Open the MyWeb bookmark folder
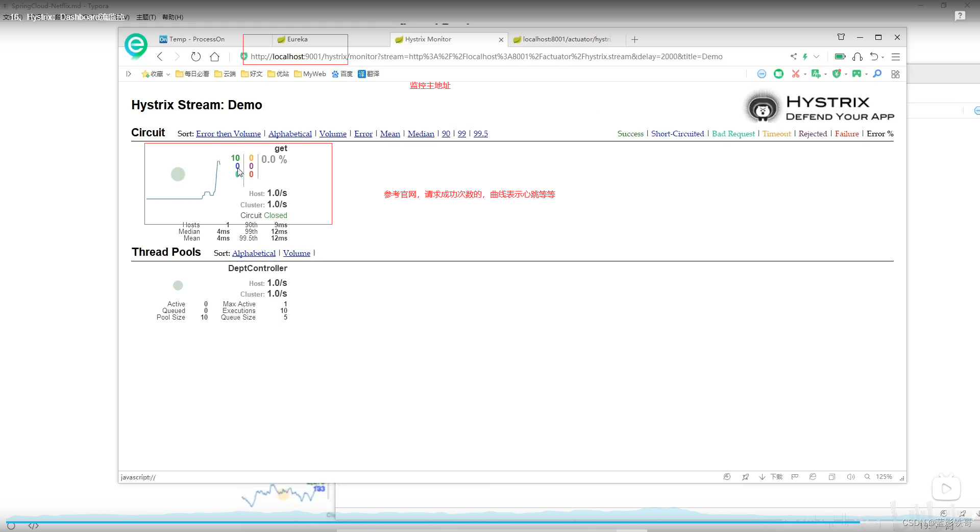The height and width of the screenshot is (532, 980). pos(310,74)
